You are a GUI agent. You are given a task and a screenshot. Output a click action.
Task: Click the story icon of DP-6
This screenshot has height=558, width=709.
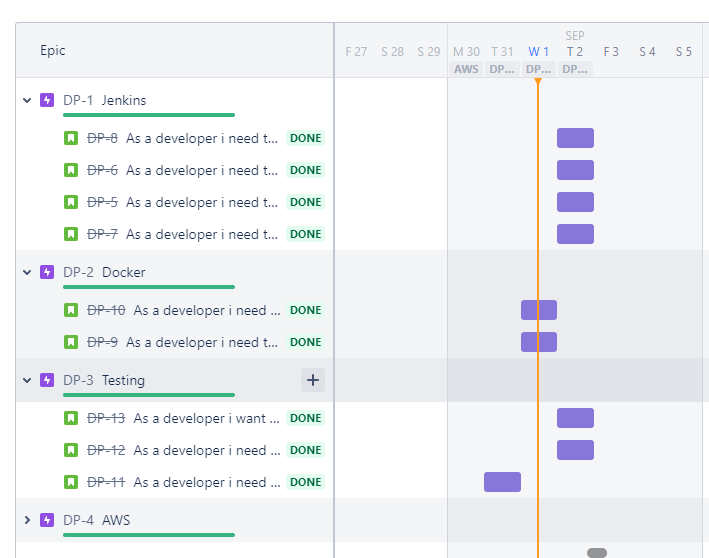[71, 170]
